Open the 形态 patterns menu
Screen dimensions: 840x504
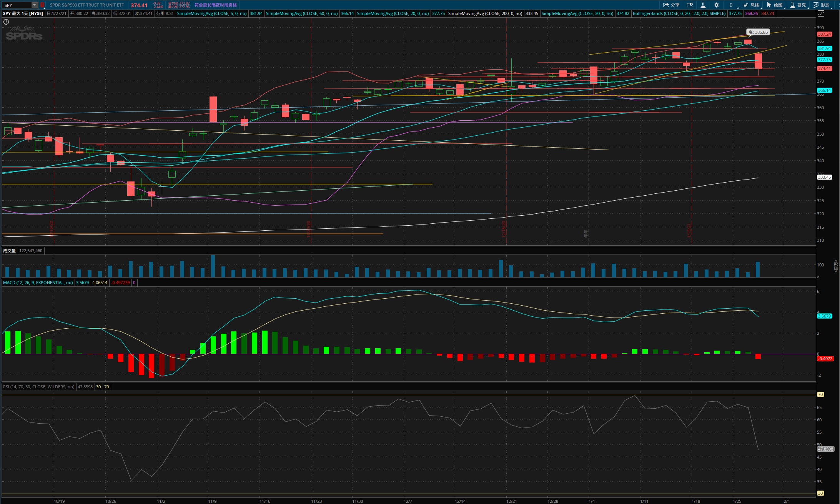pyautogui.click(x=822, y=5)
